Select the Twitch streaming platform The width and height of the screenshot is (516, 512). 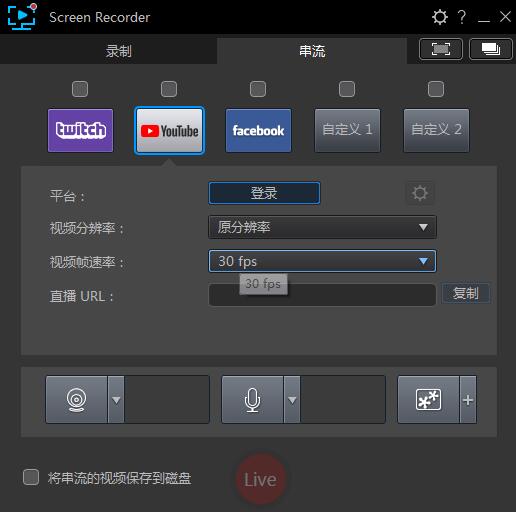coord(80,130)
